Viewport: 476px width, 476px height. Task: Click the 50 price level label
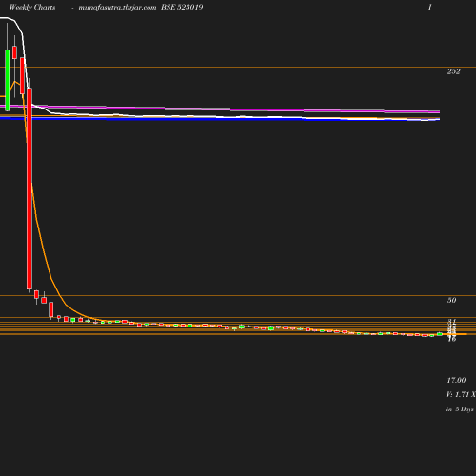[x=451, y=300]
